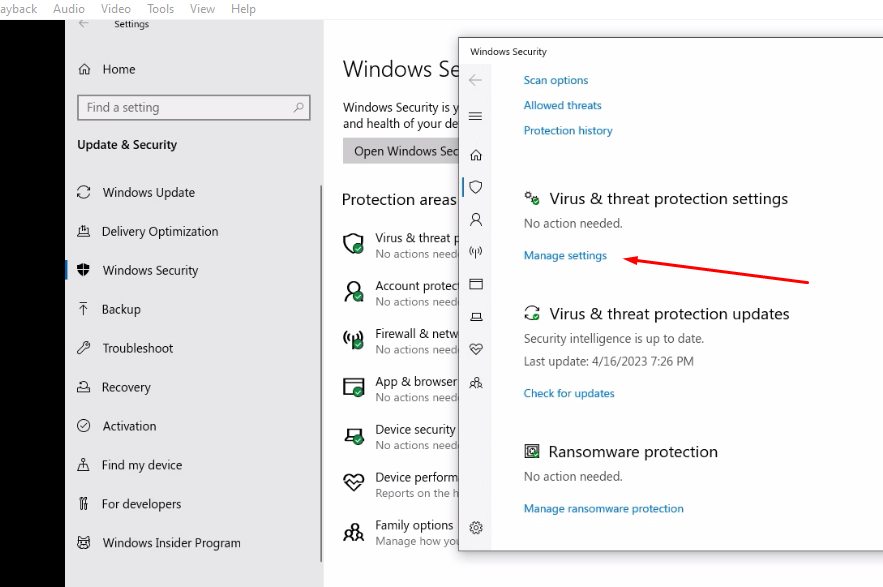Click the Home icon in Settings sidebar
The height and width of the screenshot is (587, 883).
coord(84,69)
